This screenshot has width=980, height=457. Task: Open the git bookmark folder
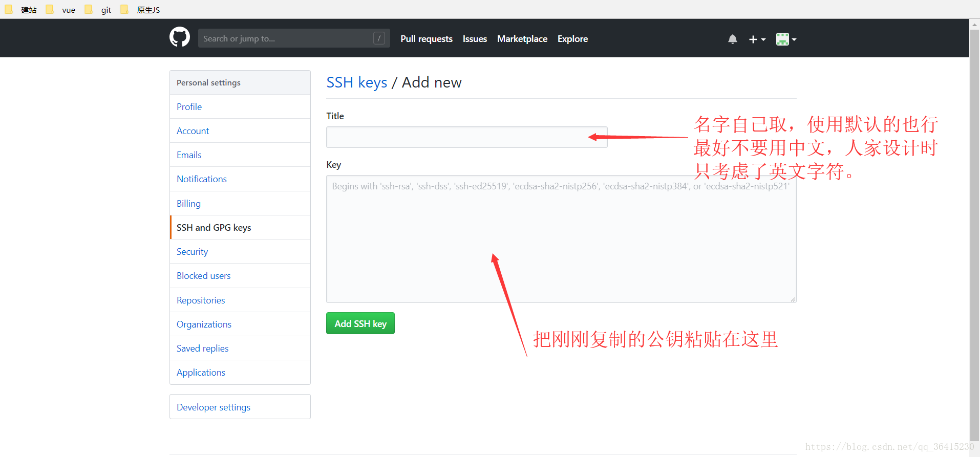click(98, 10)
